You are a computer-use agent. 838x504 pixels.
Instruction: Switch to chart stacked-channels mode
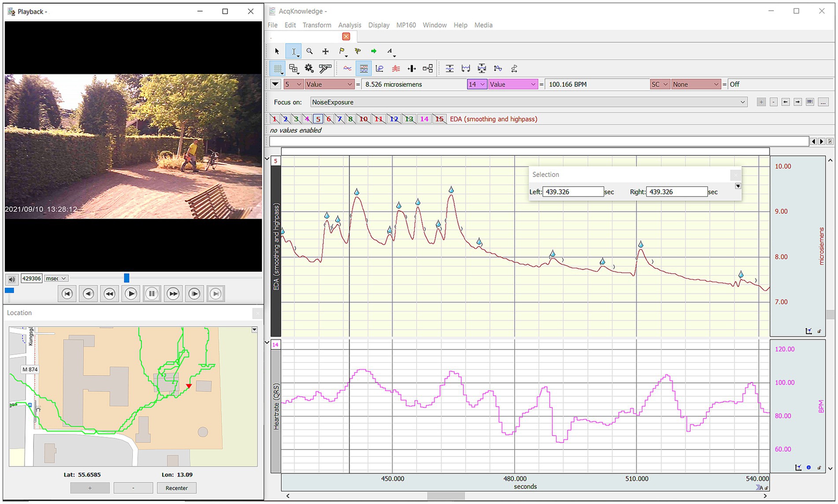(363, 69)
